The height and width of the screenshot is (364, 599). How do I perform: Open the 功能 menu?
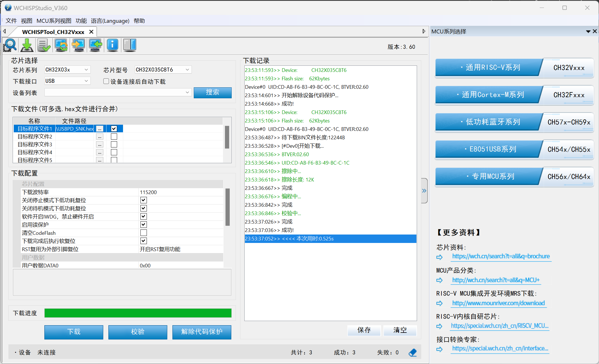[81, 21]
